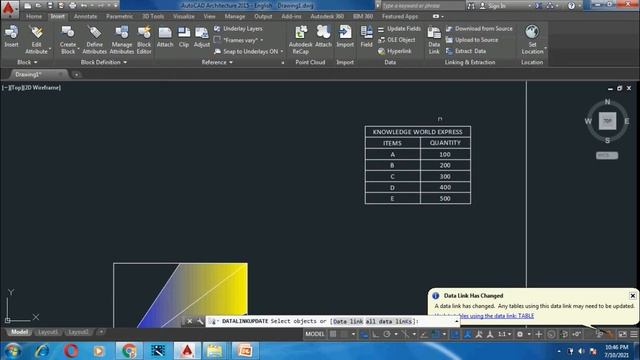Open the Set Location dropdown arrow
The image size is (640, 360).
pos(545,49)
